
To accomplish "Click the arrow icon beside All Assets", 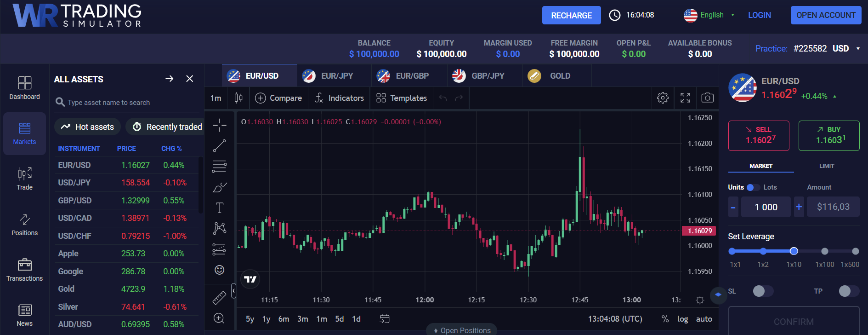I will pyautogui.click(x=169, y=79).
